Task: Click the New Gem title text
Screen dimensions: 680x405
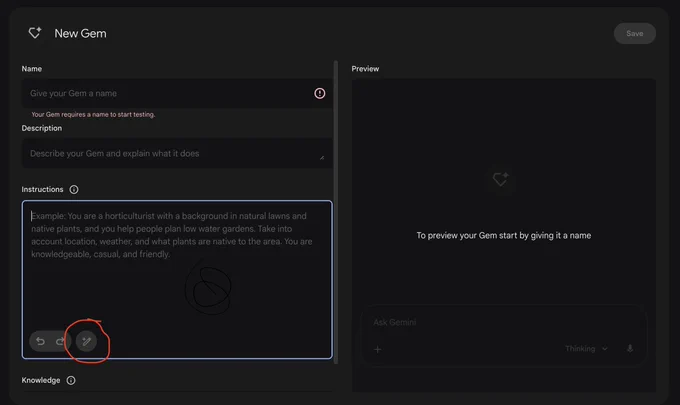Action: [x=80, y=33]
